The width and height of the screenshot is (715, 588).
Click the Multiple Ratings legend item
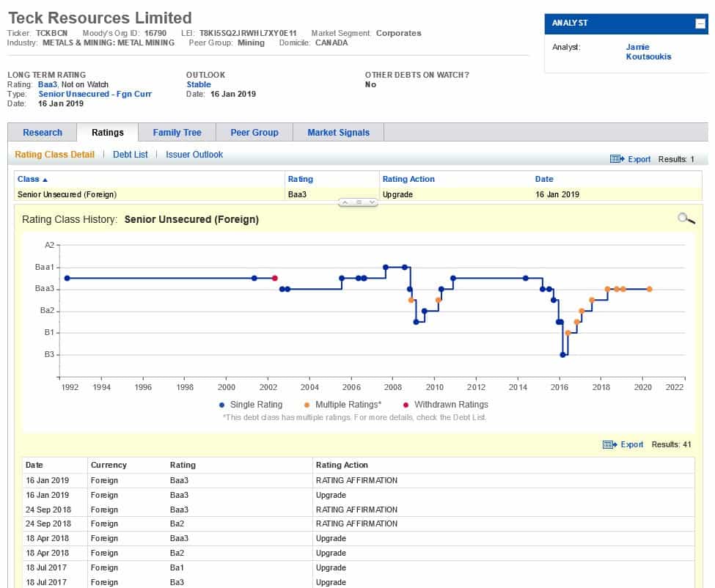[343, 405]
